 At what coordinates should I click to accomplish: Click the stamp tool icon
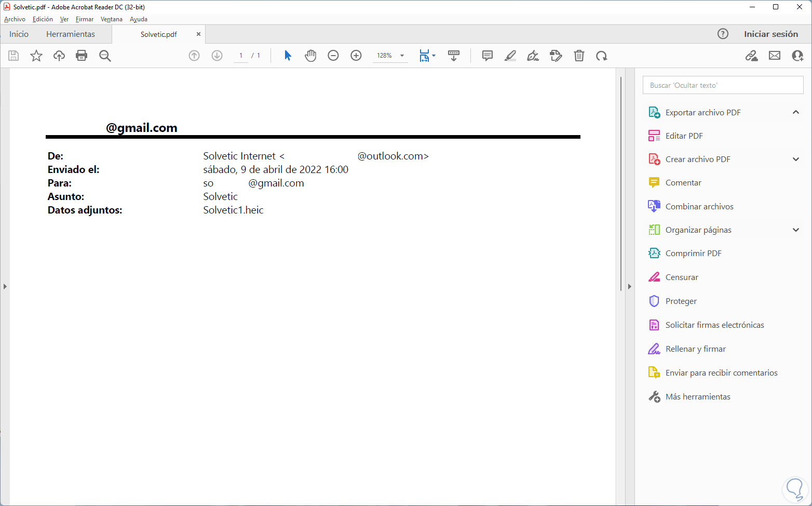[x=556, y=56]
